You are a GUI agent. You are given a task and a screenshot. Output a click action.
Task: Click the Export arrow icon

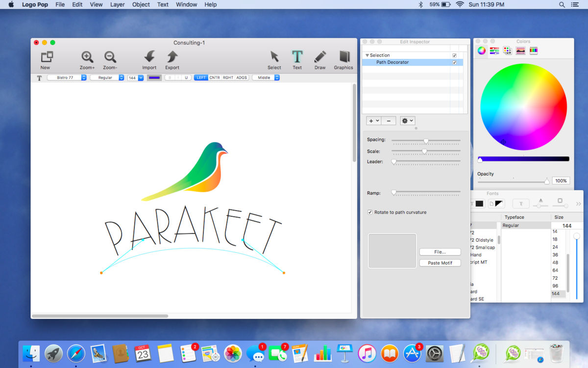tap(172, 57)
